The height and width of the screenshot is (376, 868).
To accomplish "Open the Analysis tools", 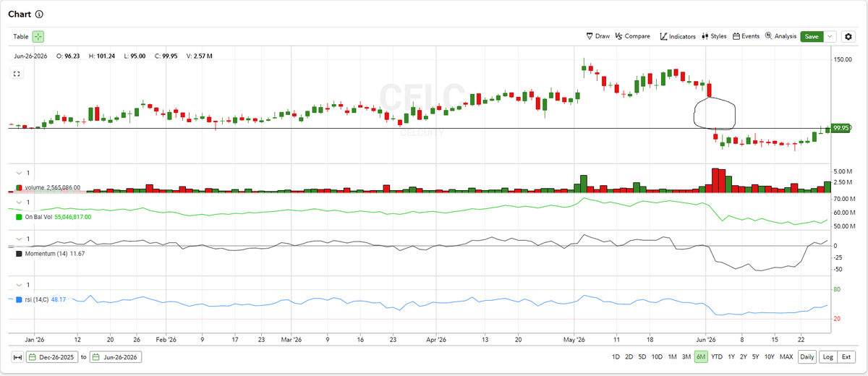I will tap(780, 36).
